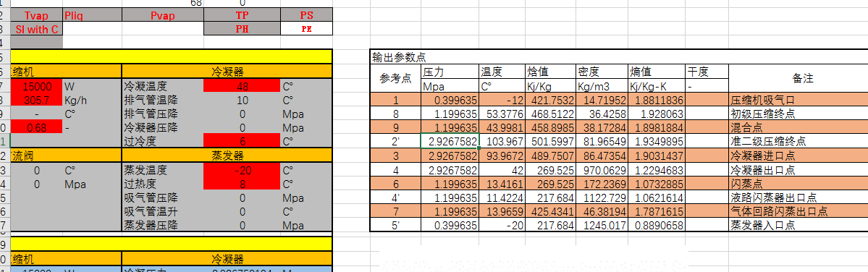Image resolution: width=868 pixels, height=272 pixels.
Task: Click the TP button cell
Action: [x=242, y=15]
